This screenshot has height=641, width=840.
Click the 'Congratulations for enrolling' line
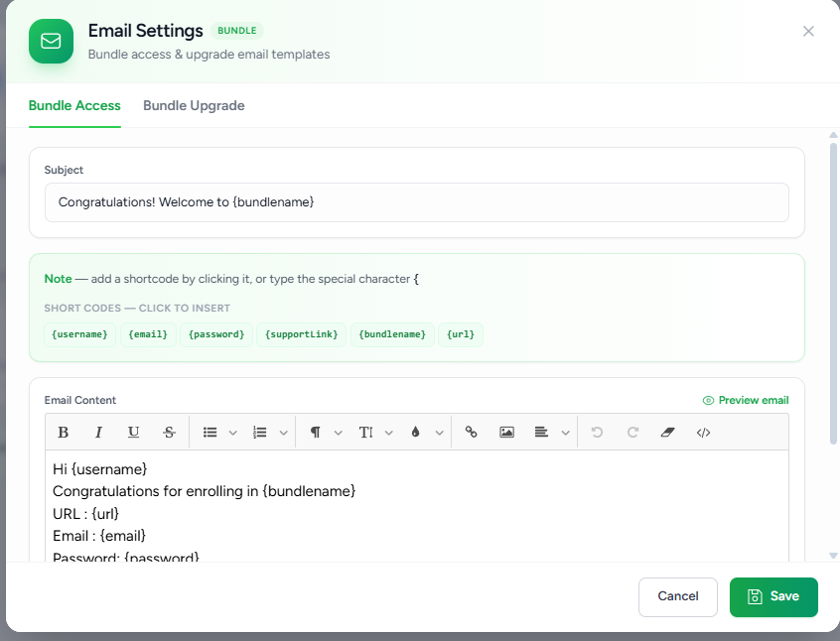(204, 491)
